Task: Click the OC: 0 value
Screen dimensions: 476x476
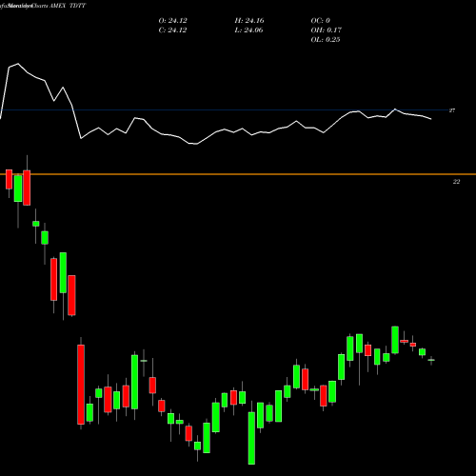Action: (x=320, y=21)
